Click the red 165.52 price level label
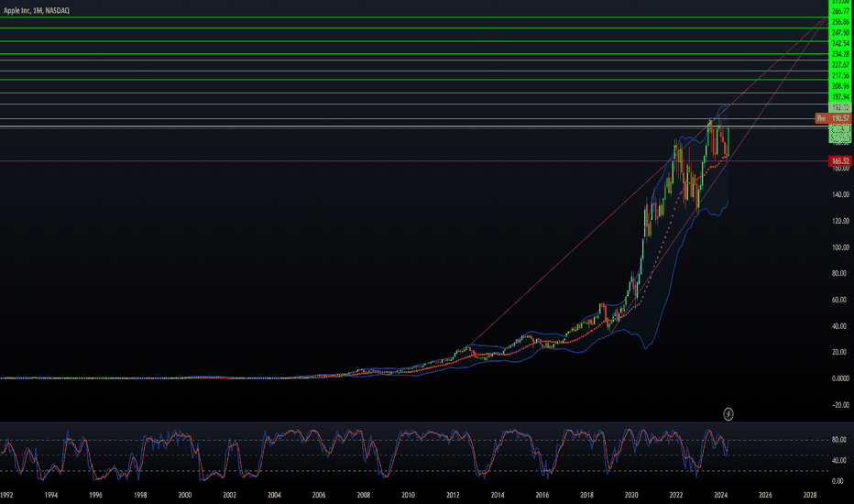Screen dimensions: 854x504 pos(839,160)
